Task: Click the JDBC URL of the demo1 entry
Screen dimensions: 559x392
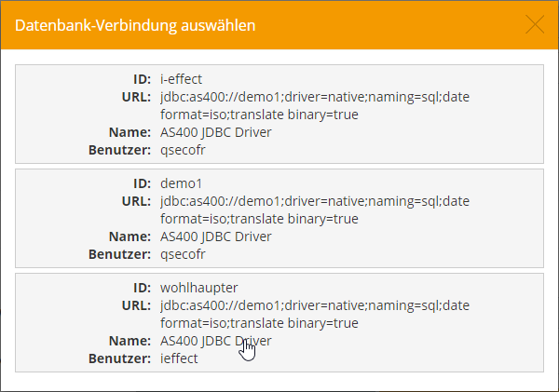Action: [315, 210]
